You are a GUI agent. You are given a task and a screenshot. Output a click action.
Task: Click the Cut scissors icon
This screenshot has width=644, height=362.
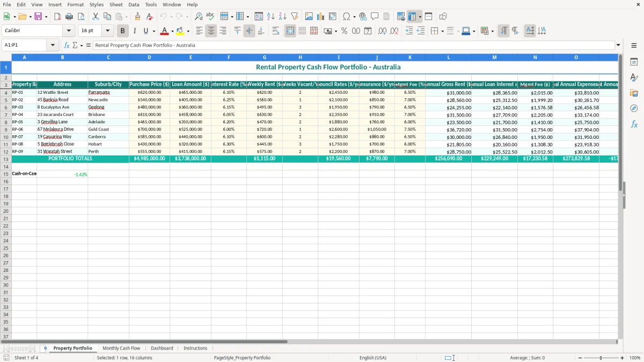click(x=96, y=17)
